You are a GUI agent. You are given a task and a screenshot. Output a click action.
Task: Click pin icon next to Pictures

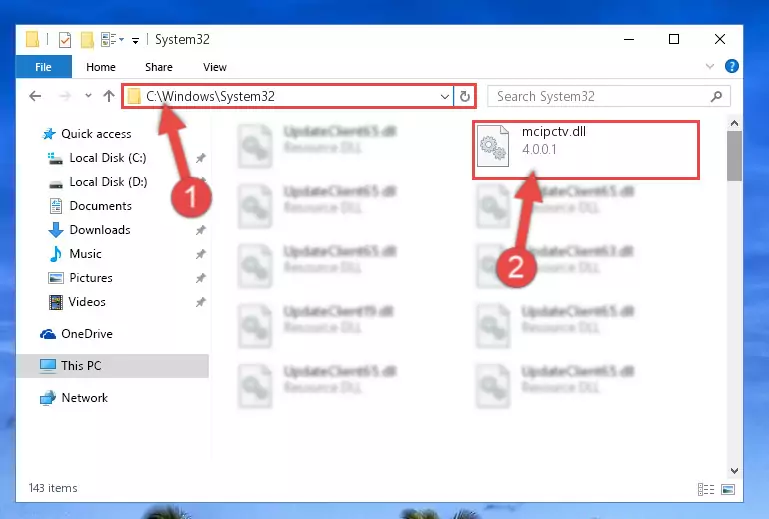coord(201,278)
